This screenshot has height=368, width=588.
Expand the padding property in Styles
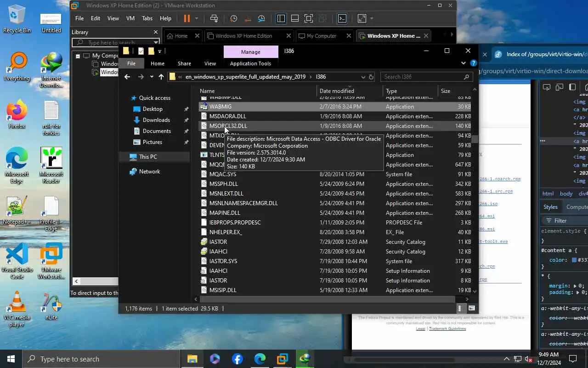pyautogui.click(x=577, y=292)
